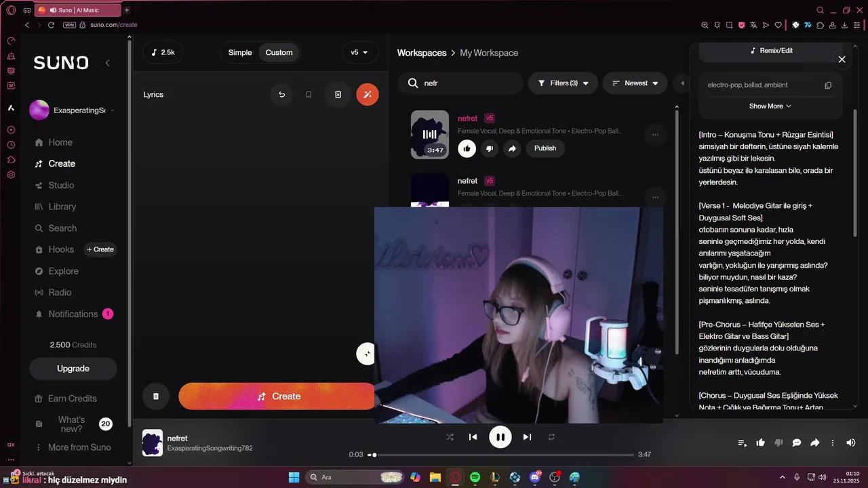The image size is (868, 488).
Task: Expand Show More in details panel
Action: coord(770,106)
